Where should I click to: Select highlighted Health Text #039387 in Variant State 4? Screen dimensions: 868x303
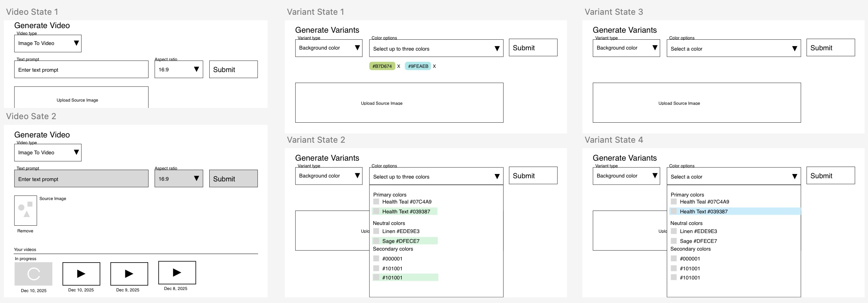click(x=703, y=212)
